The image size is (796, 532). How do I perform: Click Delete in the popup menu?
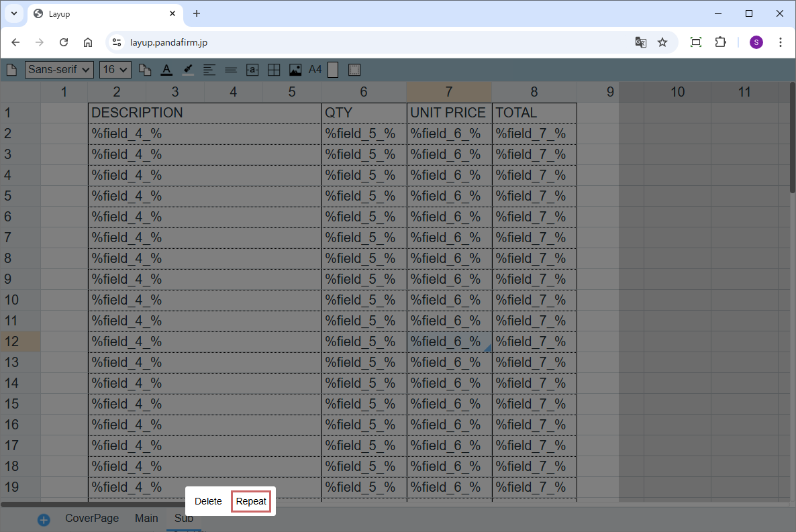pyautogui.click(x=208, y=501)
